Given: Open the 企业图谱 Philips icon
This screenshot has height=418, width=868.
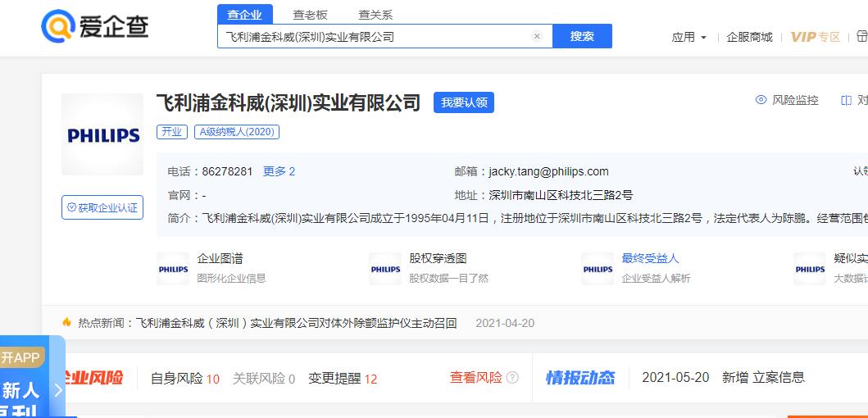Looking at the screenshot, I should [x=173, y=269].
